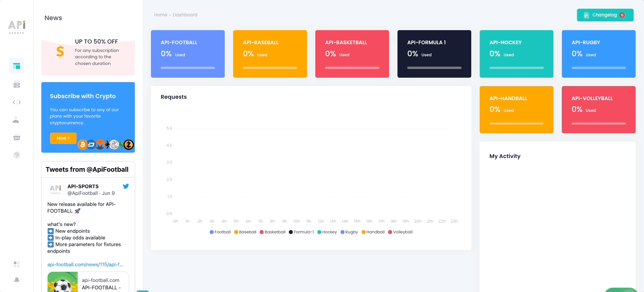Click the 23h label on chart axis

tap(454, 221)
